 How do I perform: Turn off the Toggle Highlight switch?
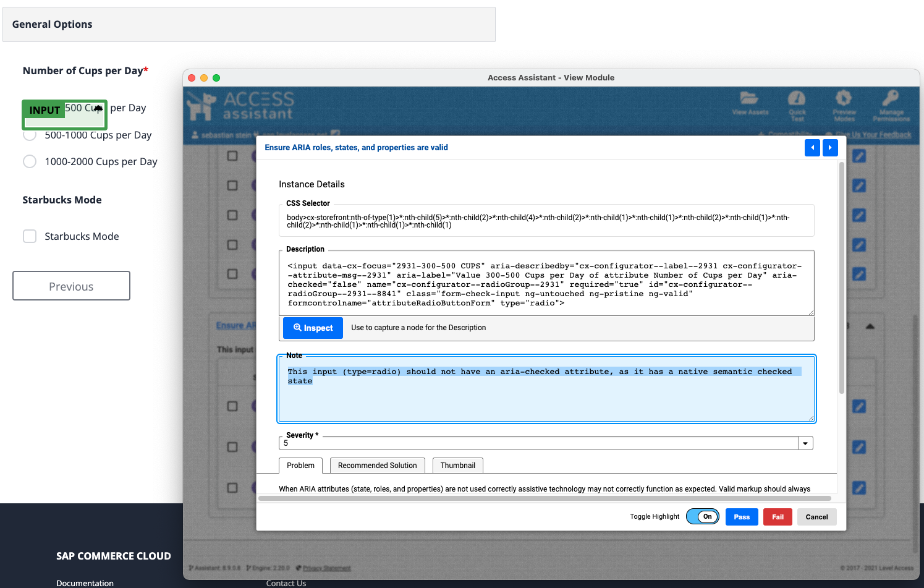(x=703, y=516)
